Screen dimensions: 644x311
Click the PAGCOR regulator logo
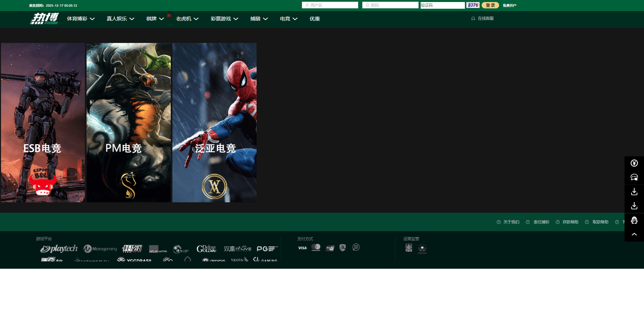(x=422, y=249)
